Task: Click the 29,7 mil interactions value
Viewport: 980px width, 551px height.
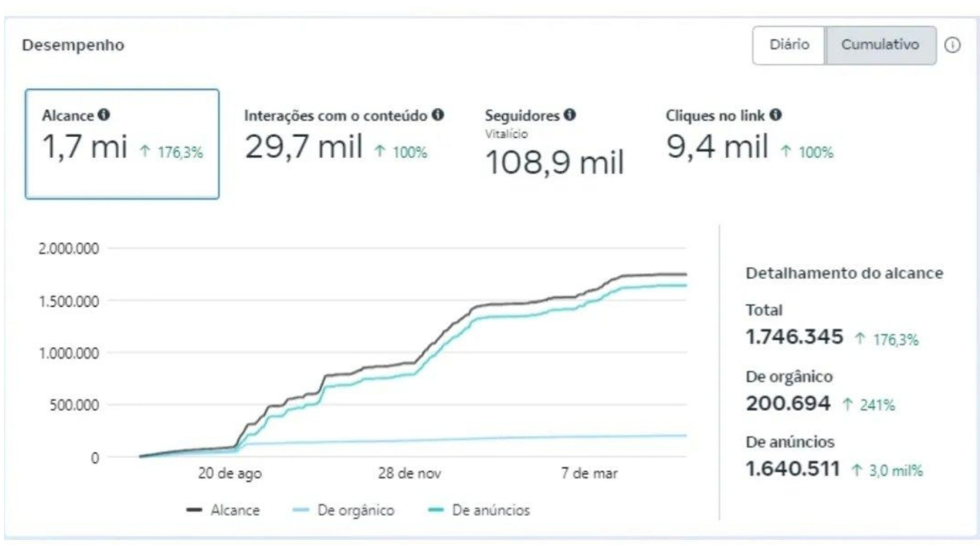Action: [304, 148]
